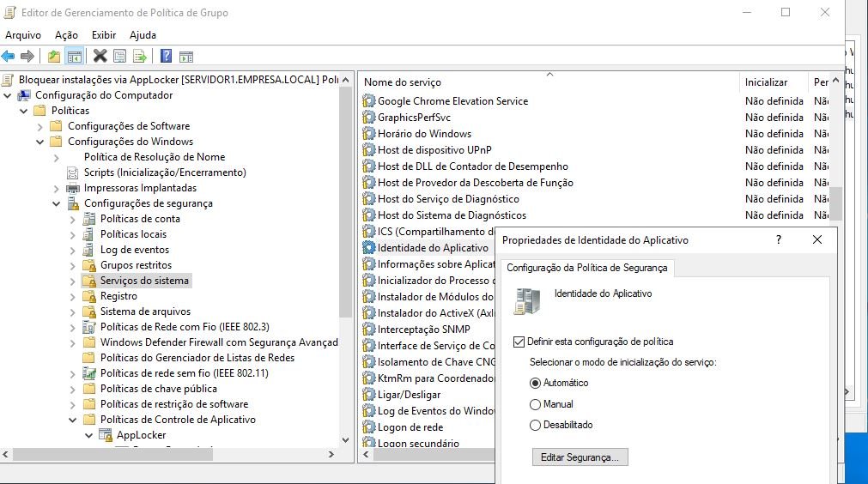The height and width of the screenshot is (484, 868).
Task: Click the Delete X toolbar icon
Action: (100, 56)
